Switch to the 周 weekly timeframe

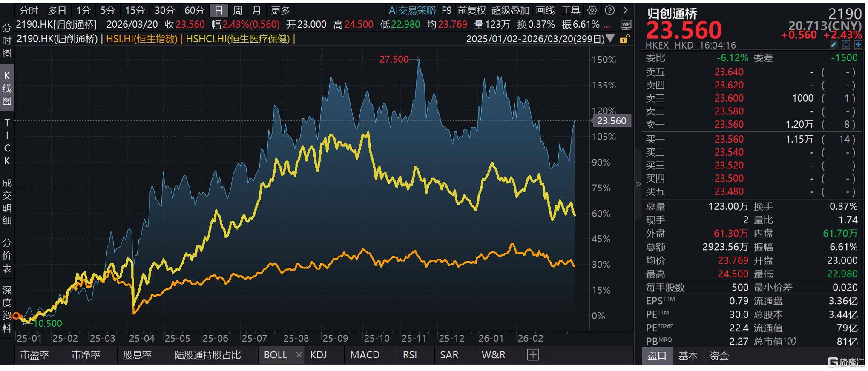[238, 10]
